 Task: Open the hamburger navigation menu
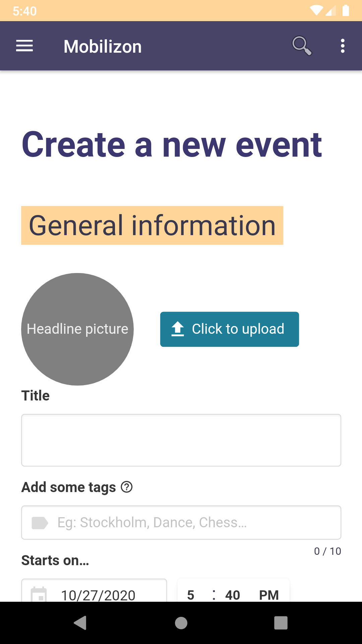(x=24, y=46)
